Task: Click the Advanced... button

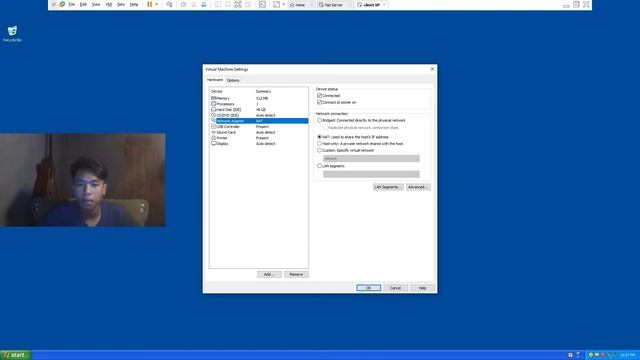Action: click(x=418, y=187)
